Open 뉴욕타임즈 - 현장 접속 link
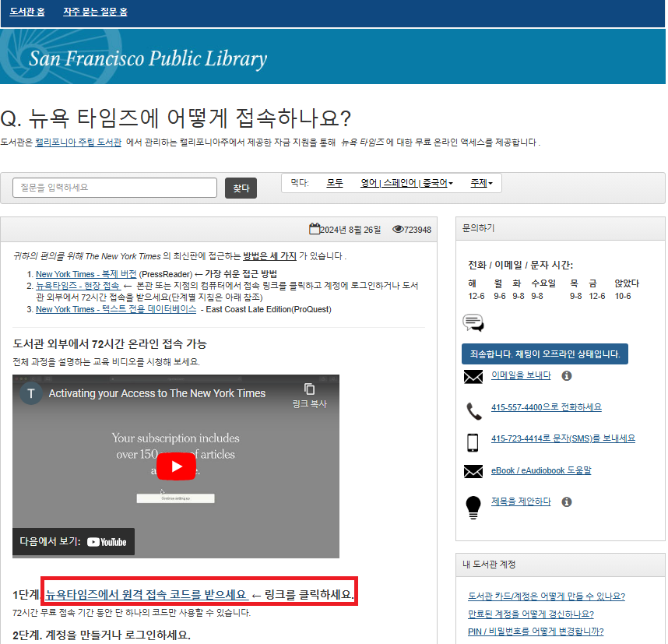The image size is (668, 644). [78, 286]
